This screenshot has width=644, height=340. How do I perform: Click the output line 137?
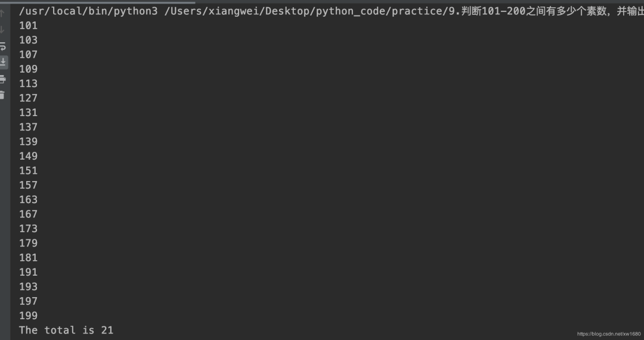28,127
